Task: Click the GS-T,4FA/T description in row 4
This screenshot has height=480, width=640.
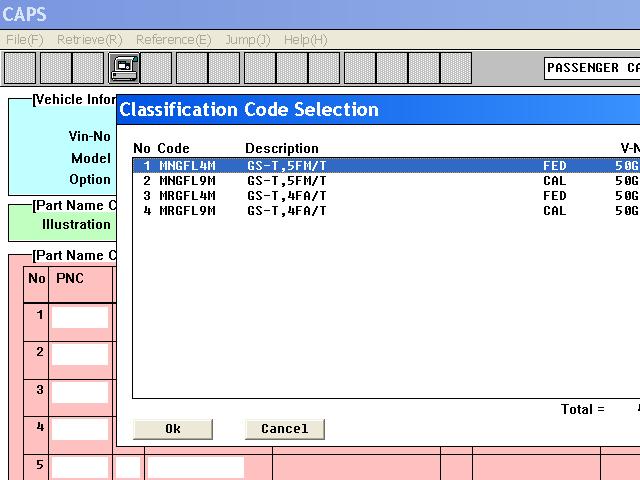Action: (287, 211)
